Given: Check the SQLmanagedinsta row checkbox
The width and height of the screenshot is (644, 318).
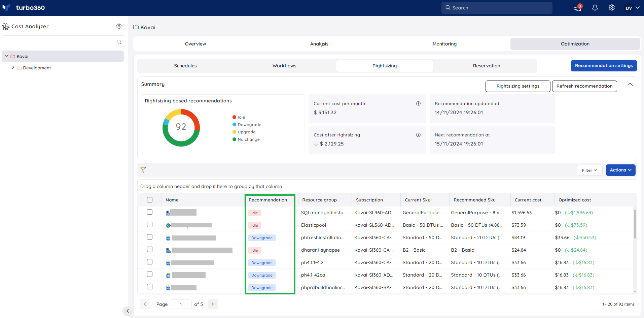Looking at the screenshot, I should (x=150, y=212).
